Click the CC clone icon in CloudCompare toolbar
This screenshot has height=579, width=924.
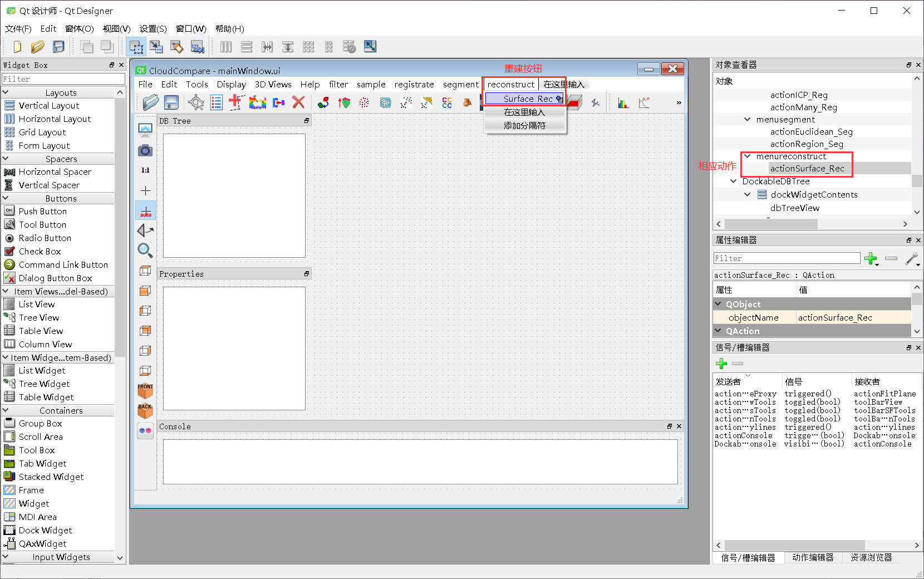pos(447,102)
